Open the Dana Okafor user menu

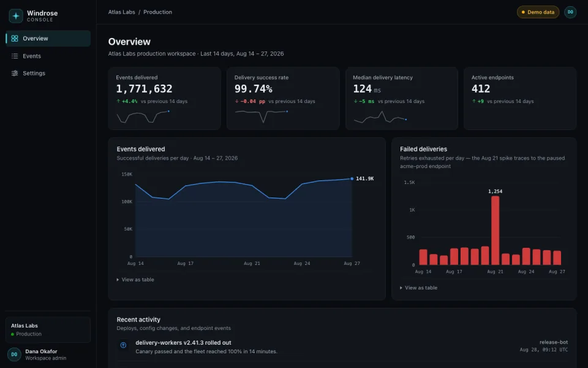48,355
